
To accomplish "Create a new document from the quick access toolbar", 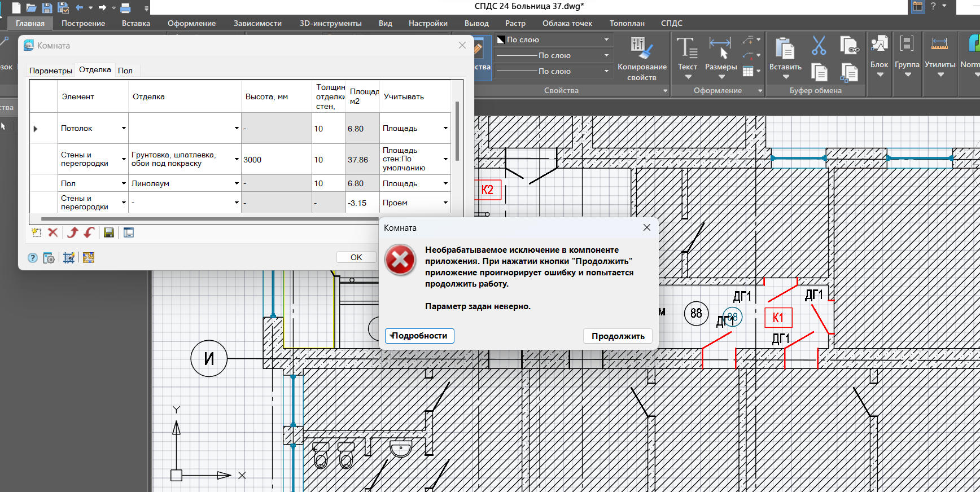I will [x=16, y=7].
